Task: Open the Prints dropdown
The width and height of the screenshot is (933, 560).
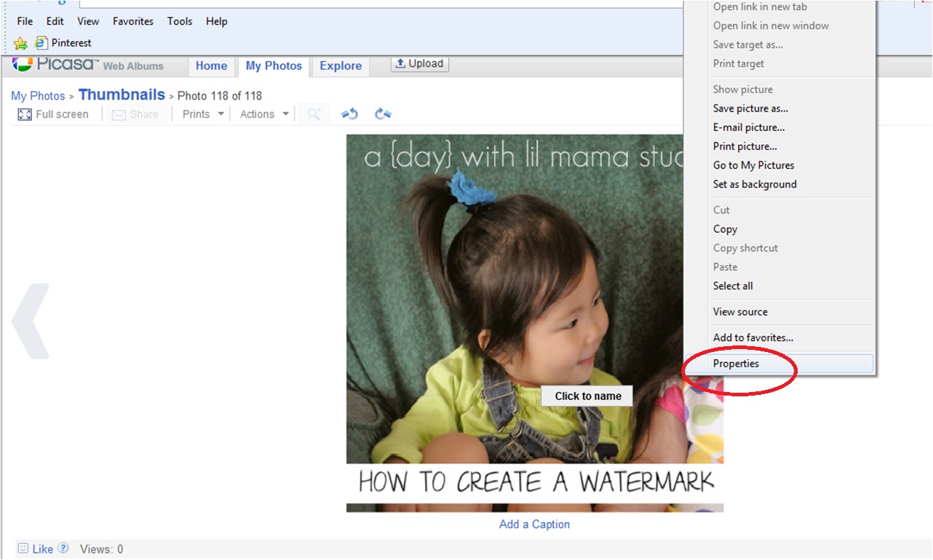Action: point(202,113)
